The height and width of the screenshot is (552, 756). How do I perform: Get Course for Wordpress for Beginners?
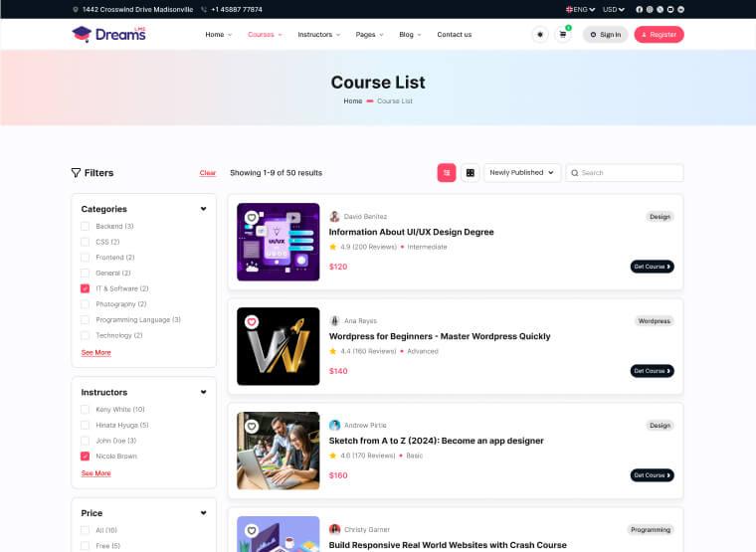[x=652, y=371]
